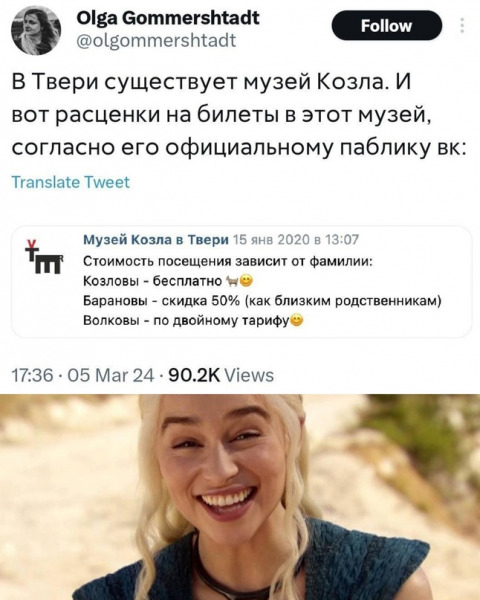Open the 17:36 tweet timestamp
The width and height of the screenshot is (480, 600).
pos(32,375)
